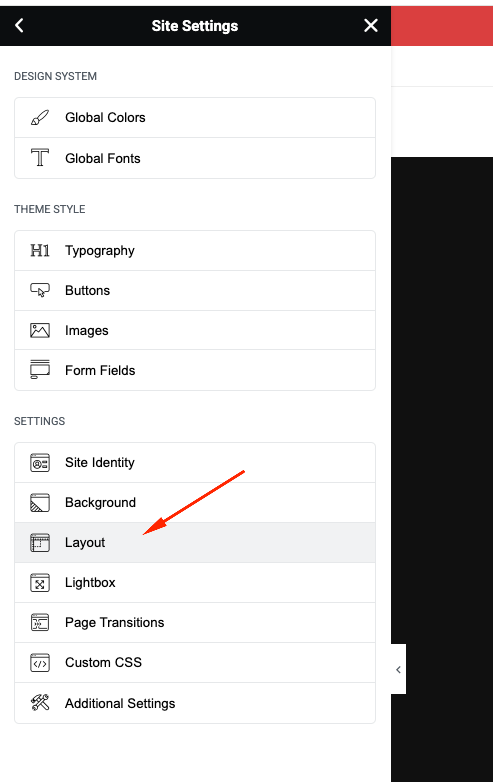Close the Site Settings panel
The width and height of the screenshot is (493, 782).
pyautogui.click(x=370, y=25)
